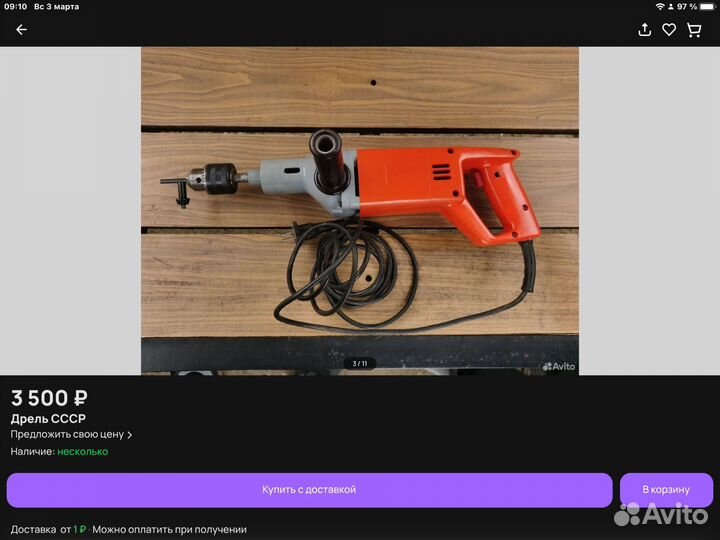Viewport: 720px width, 540px height.
Task: Tap the small Avito watermark on photo
Action: pyautogui.click(x=559, y=366)
